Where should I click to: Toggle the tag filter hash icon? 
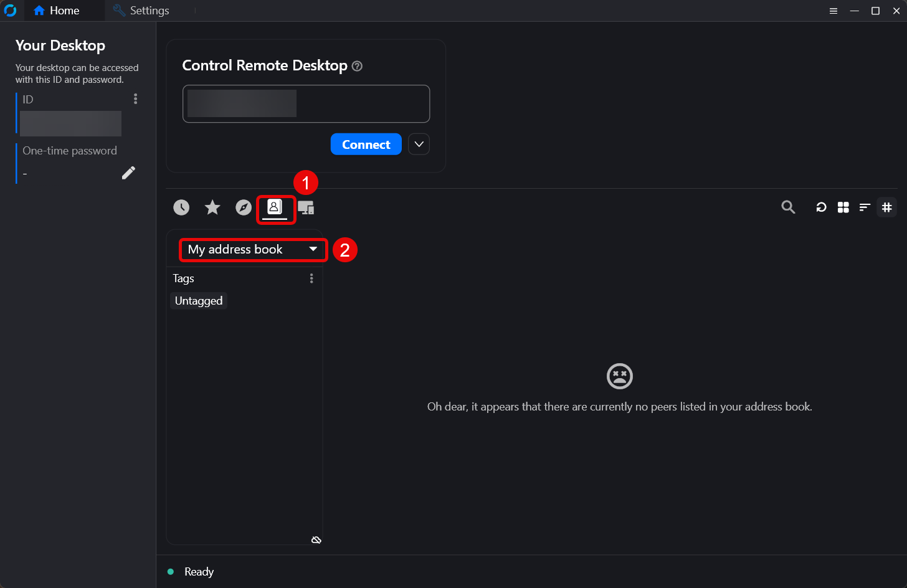[886, 207]
